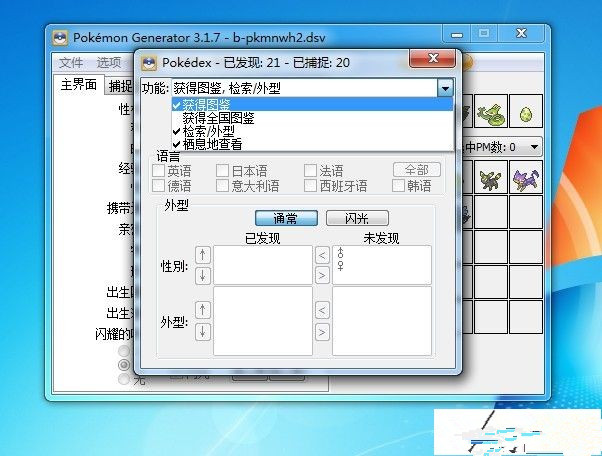The width and height of the screenshot is (602, 456).
Task: Select the male symbol in undiscovered list
Action: click(x=341, y=253)
